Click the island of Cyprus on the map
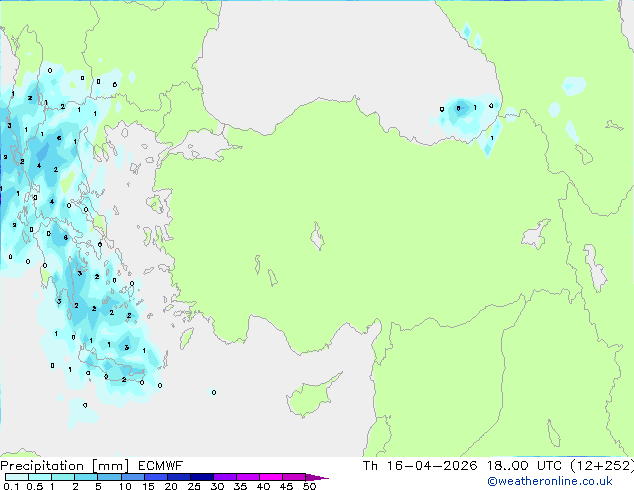The height and width of the screenshot is (490, 634). pyautogui.click(x=309, y=398)
